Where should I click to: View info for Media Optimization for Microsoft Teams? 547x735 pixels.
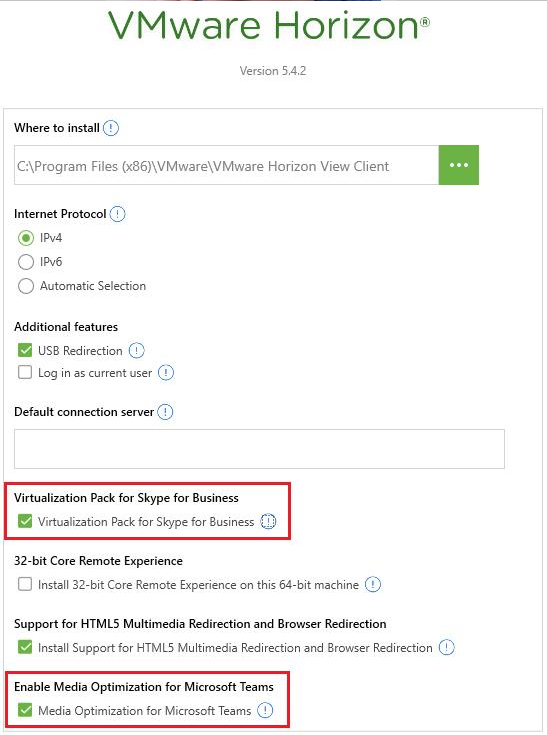[265, 710]
